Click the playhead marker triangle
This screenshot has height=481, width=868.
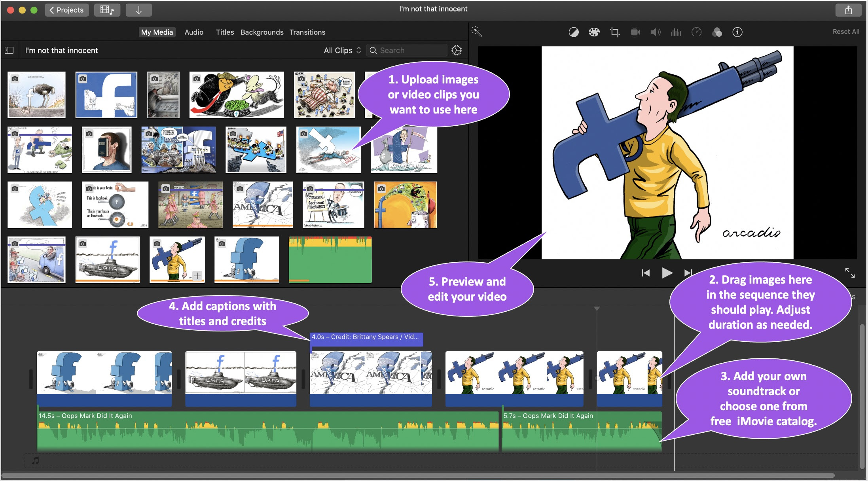pyautogui.click(x=597, y=308)
